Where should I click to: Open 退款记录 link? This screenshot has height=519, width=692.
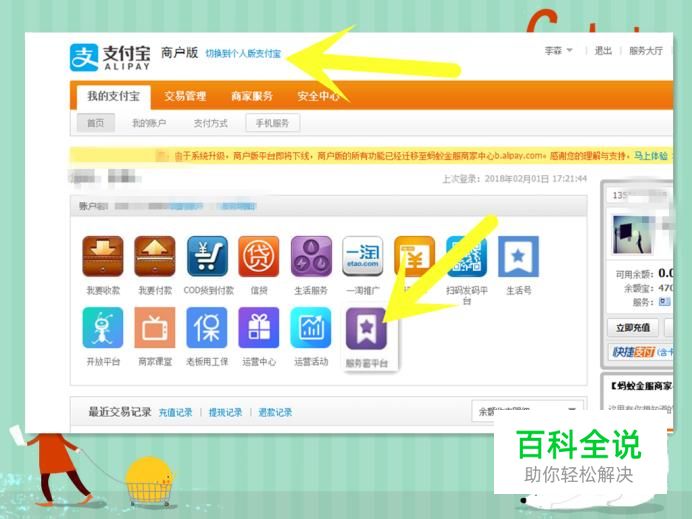275,412
